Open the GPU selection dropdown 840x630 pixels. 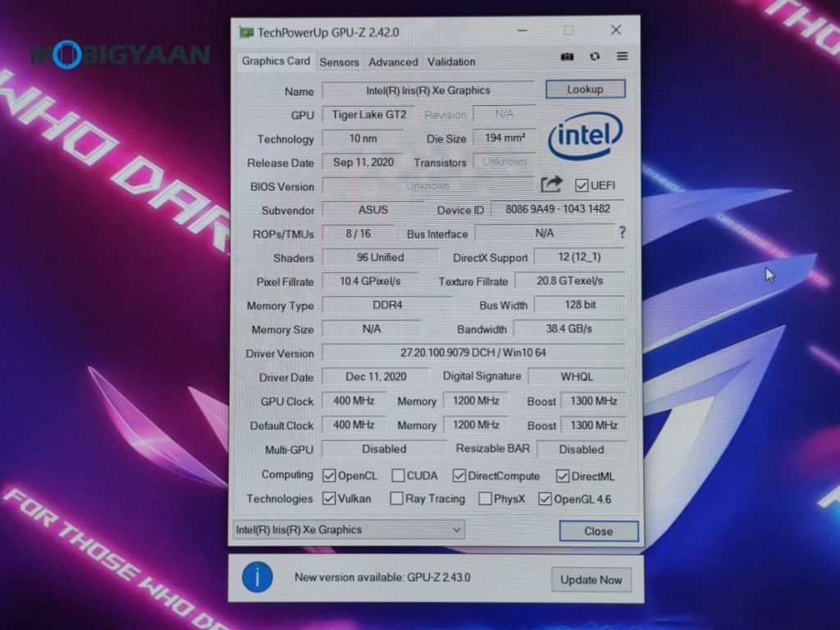click(x=349, y=530)
